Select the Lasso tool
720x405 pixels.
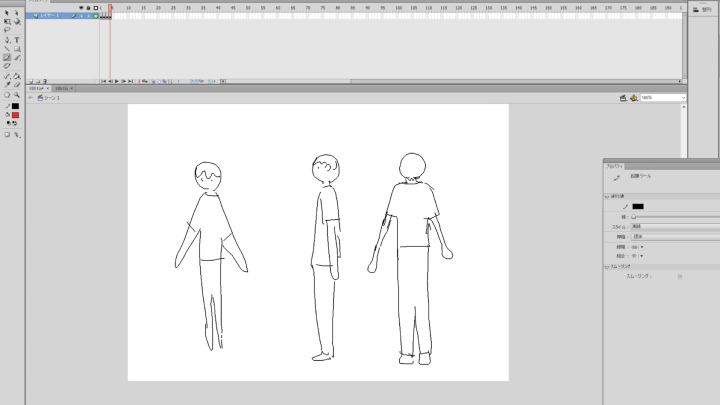pos(6,30)
